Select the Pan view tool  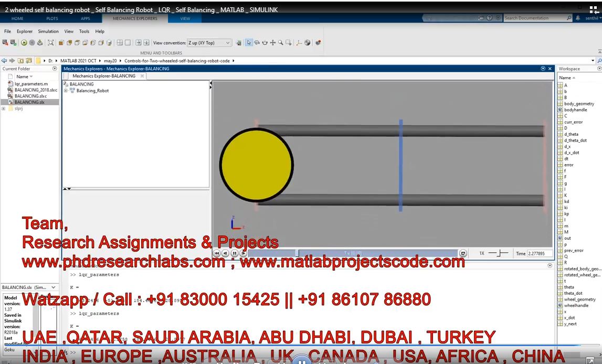click(x=272, y=42)
